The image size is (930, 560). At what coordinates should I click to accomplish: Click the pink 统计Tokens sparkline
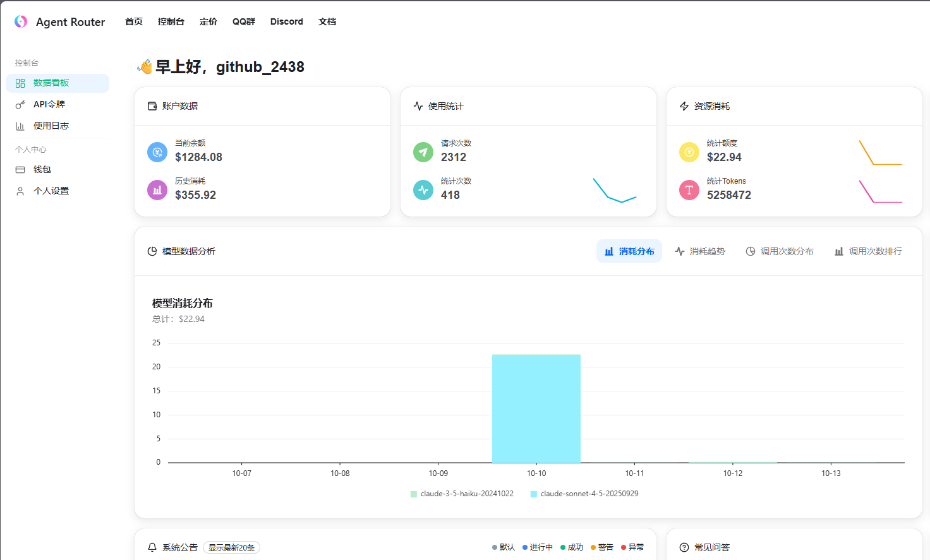[881, 191]
